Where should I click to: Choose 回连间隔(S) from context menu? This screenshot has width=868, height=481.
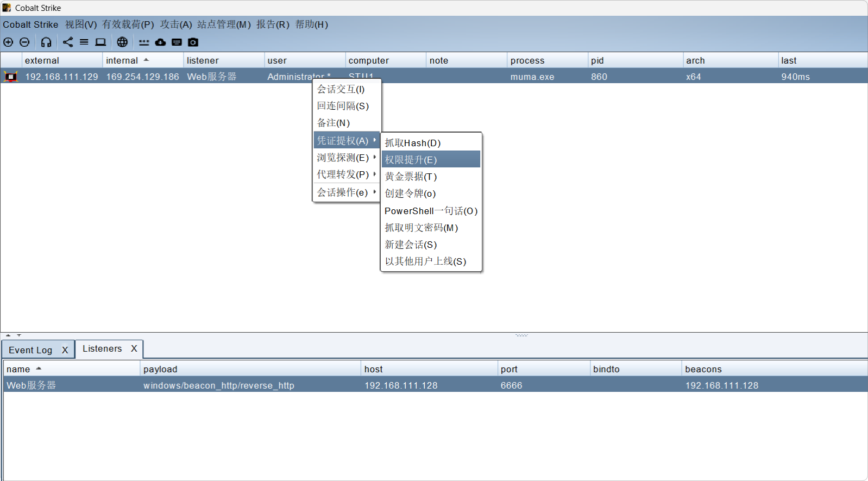pyautogui.click(x=347, y=106)
